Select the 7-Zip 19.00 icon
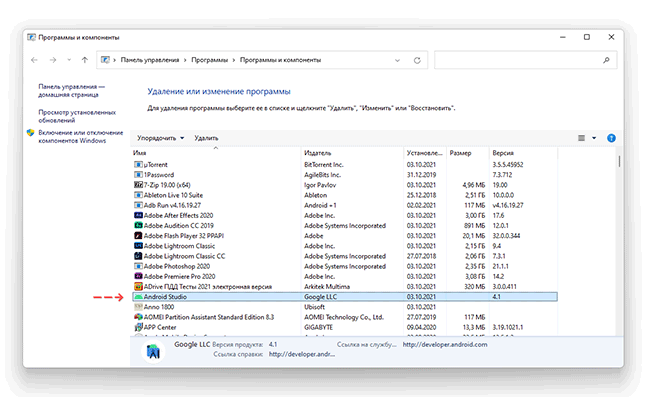The image size is (650, 397). (138, 185)
